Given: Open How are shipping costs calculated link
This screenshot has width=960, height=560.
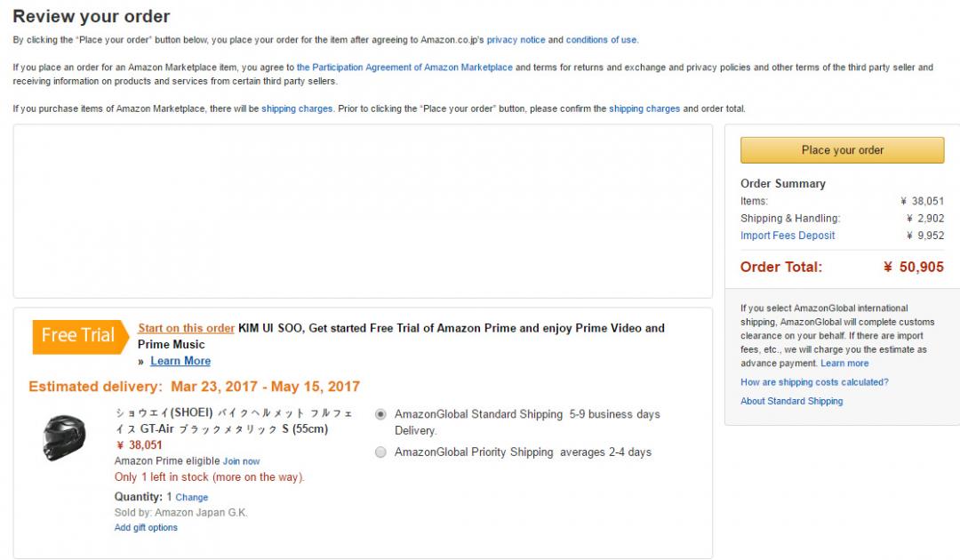Looking at the screenshot, I should tap(814, 382).
